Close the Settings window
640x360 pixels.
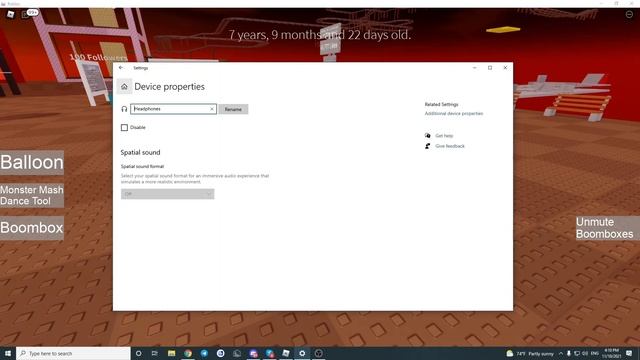505,68
